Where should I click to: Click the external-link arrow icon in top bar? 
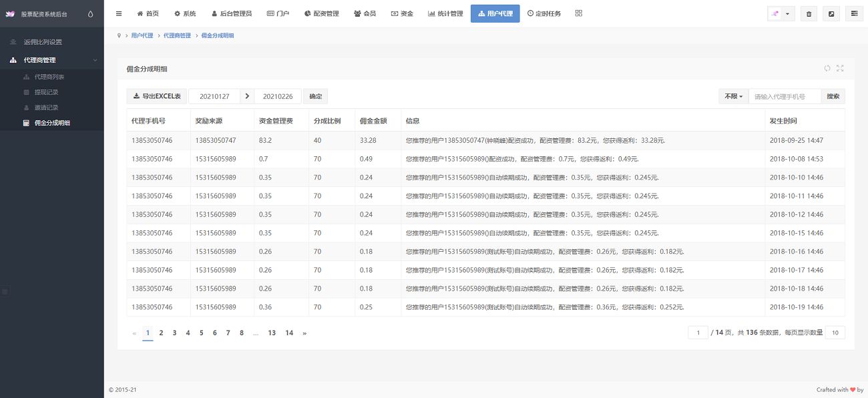tap(831, 14)
